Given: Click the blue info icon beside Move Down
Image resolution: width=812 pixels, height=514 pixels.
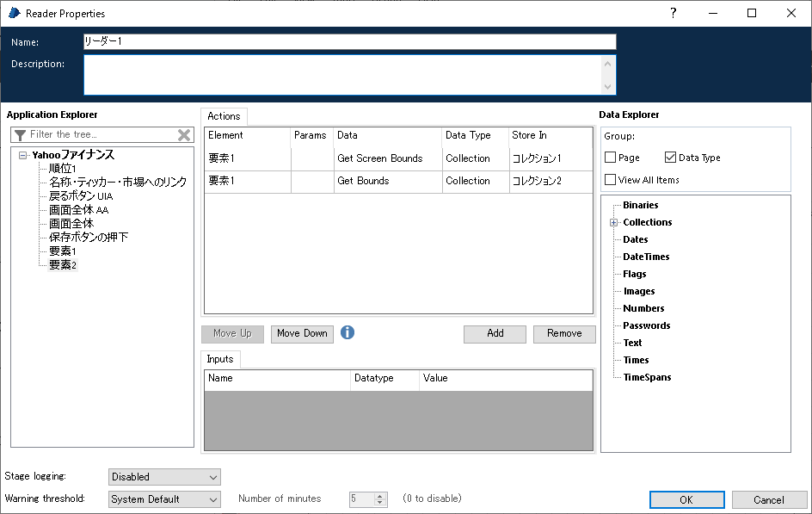Looking at the screenshot, I should pyautogui.click(x=348, y=332).
